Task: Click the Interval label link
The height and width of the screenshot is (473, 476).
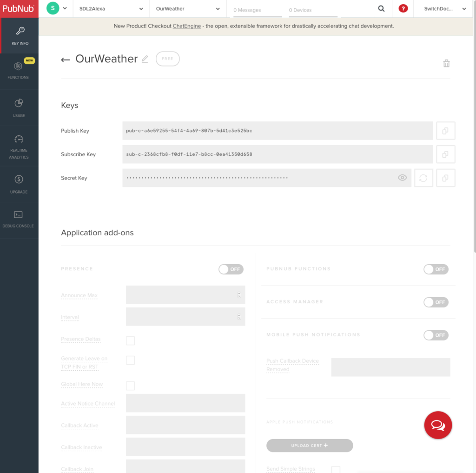Action: (70, 317)
